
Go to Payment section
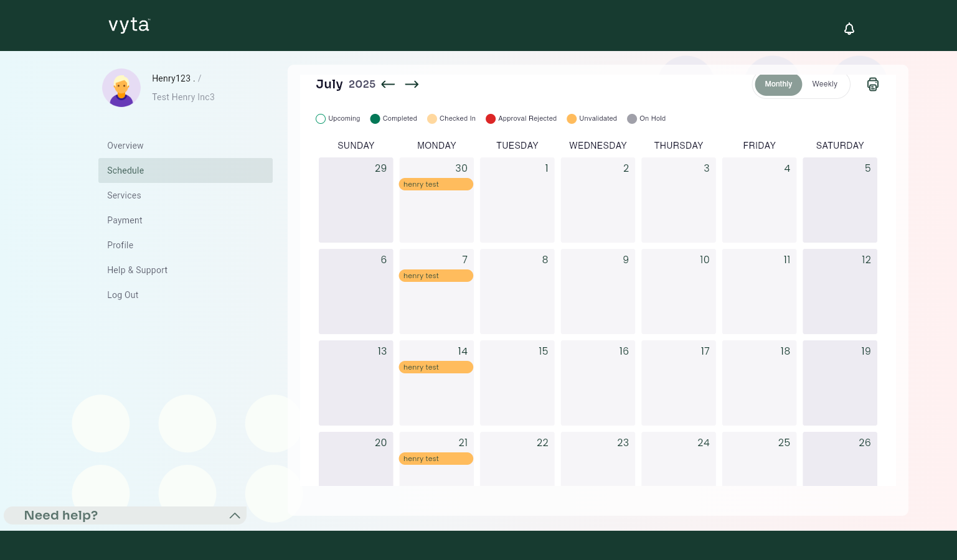(125, 220)
